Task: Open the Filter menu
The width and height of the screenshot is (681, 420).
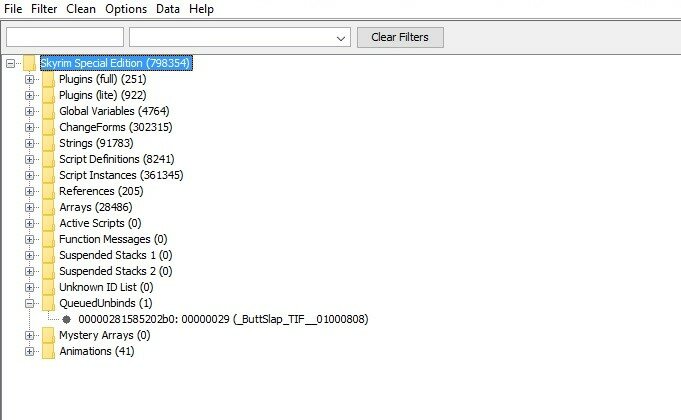Action: [44, 9]
